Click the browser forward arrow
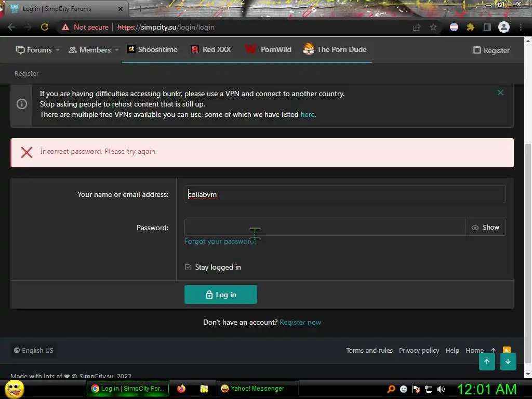This screenshot has height=399, width=532. (x=28, y=27)
